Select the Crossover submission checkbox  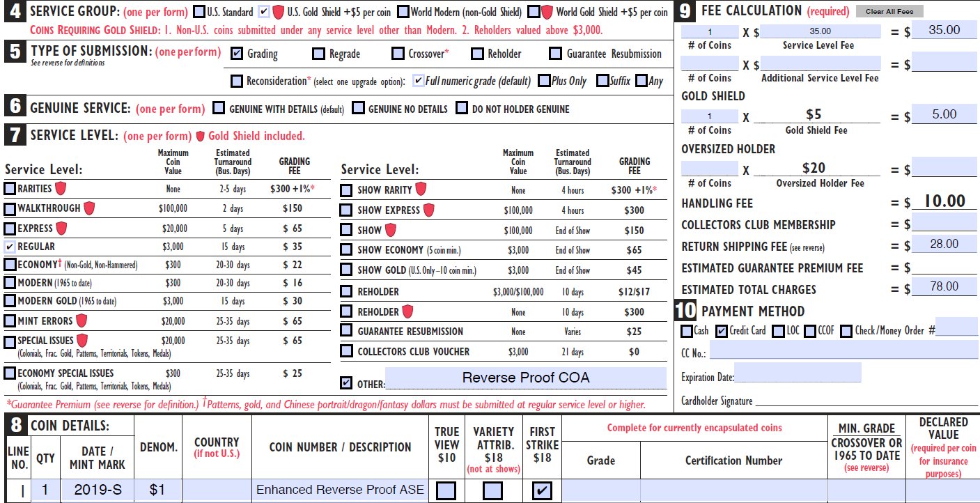tap(398, 54)
